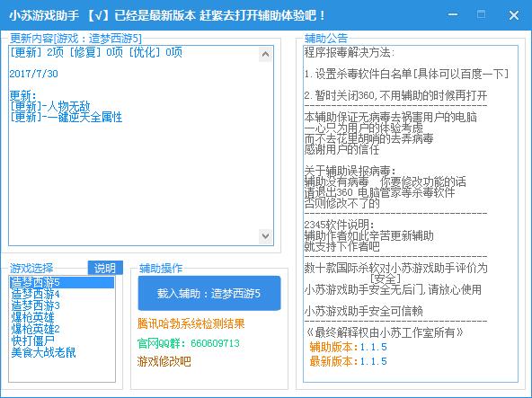
Task: Choose 爆枪英雄2 from the game list
Action: coord(35,329)
